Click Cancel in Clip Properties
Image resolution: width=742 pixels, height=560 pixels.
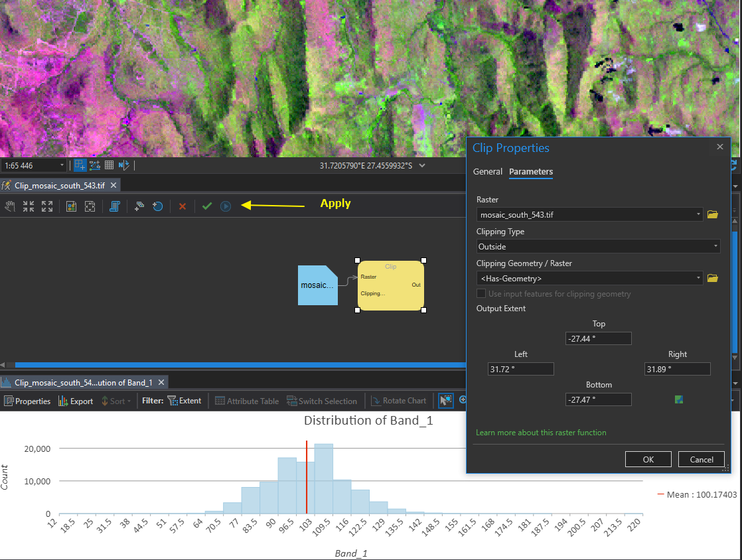(x=702, y=459)
